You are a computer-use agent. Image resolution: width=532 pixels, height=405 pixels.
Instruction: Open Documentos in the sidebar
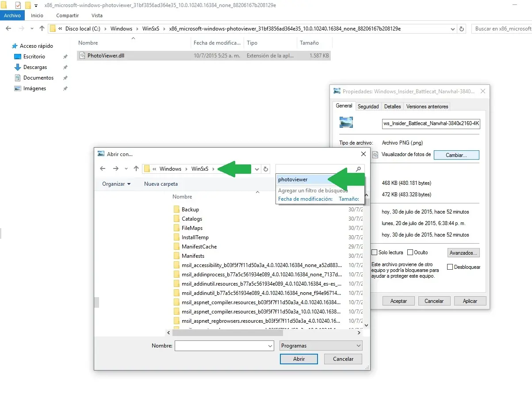(x=38, y=78)
